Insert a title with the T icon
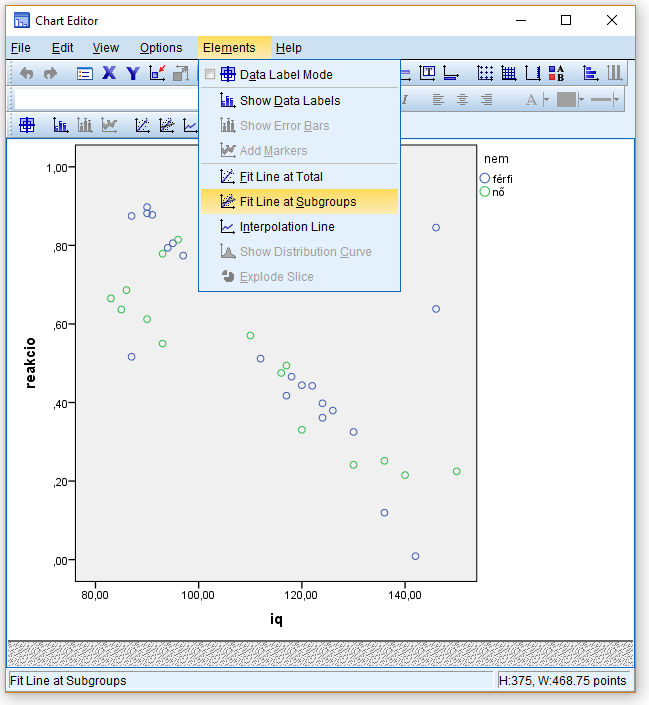Screen dimensions: 649x705 [x=427, y=73]
